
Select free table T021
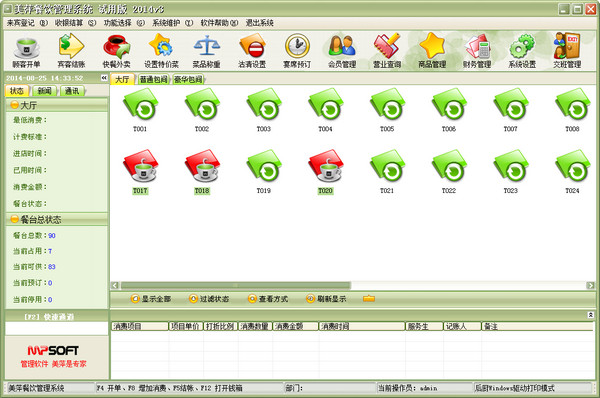click(x=387, y=172)
